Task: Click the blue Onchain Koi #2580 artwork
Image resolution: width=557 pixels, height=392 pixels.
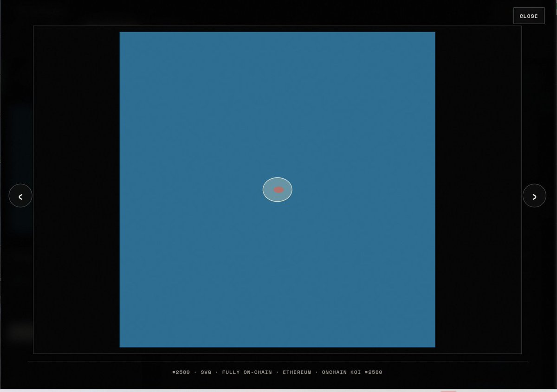Action: [277, 189]
